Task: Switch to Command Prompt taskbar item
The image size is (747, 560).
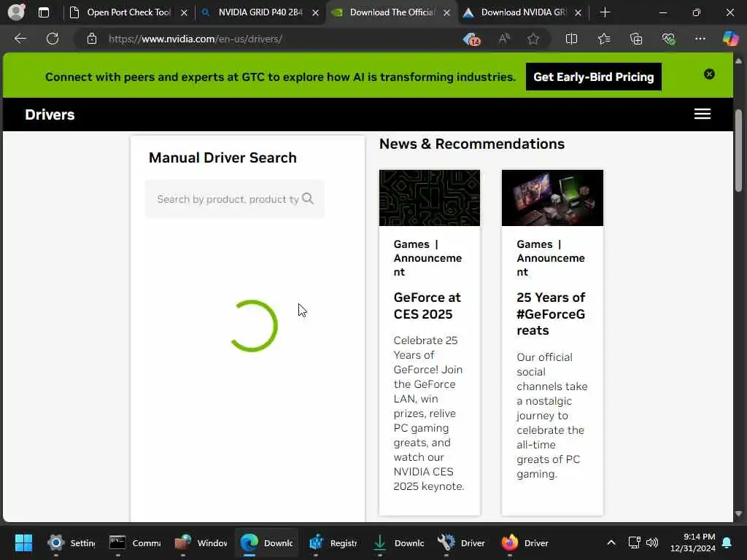Action: [x=135, y=542]
